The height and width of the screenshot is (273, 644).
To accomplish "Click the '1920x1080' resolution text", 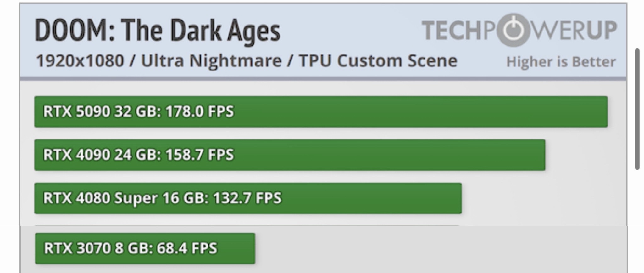I will pyautogui.click(x=80, y=61).
